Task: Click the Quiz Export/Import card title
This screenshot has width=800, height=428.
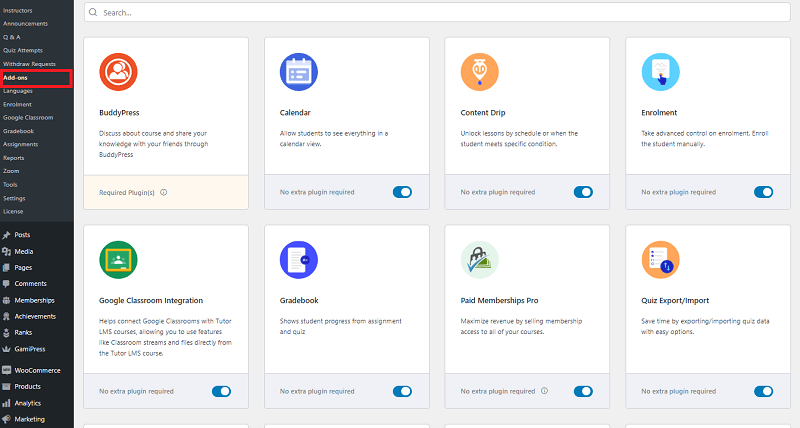Action: [675, 300]
